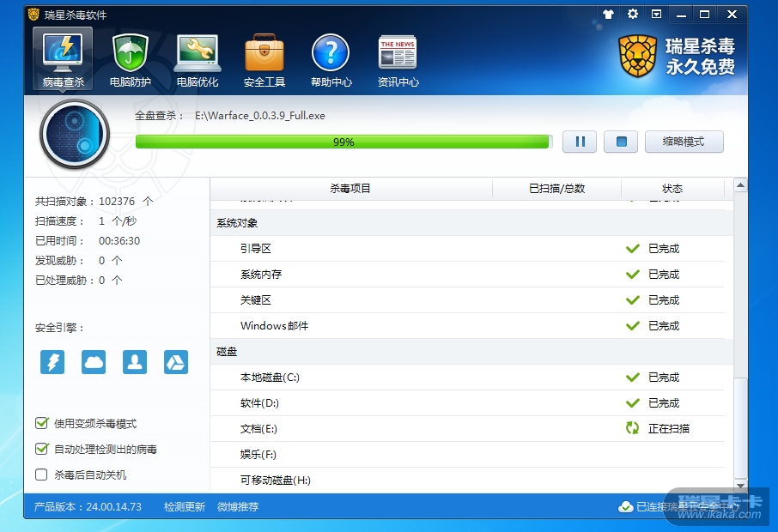Click the green checkmark beside 引导区

tap(633, 248)
